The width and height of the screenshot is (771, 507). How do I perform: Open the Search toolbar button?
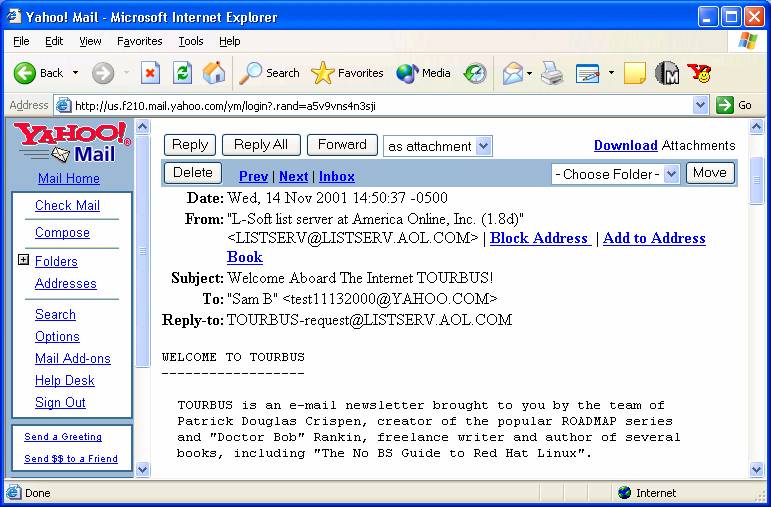(269, 73)
